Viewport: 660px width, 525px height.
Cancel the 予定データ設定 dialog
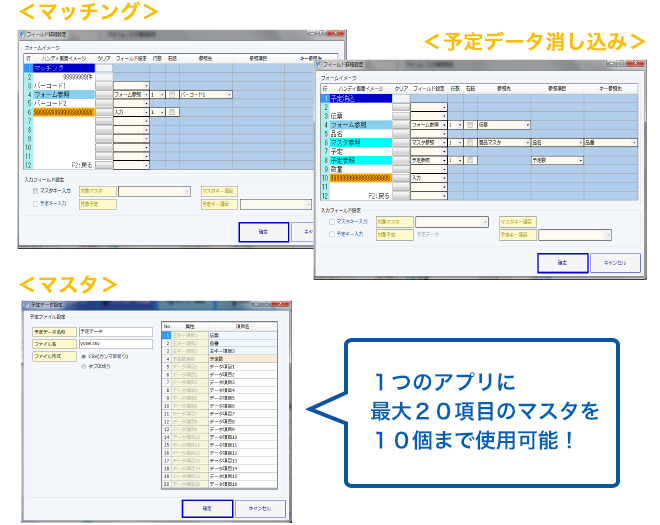[260, 508]
